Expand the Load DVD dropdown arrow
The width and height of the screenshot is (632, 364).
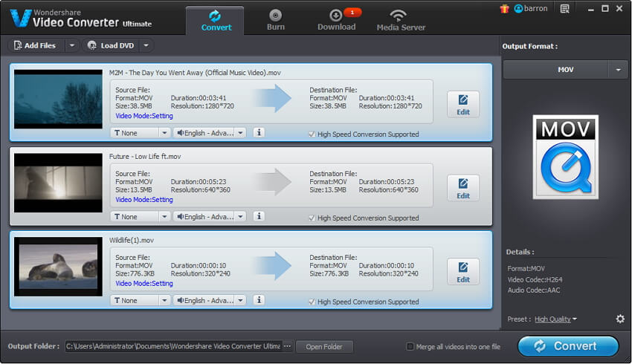pos(146,45)
